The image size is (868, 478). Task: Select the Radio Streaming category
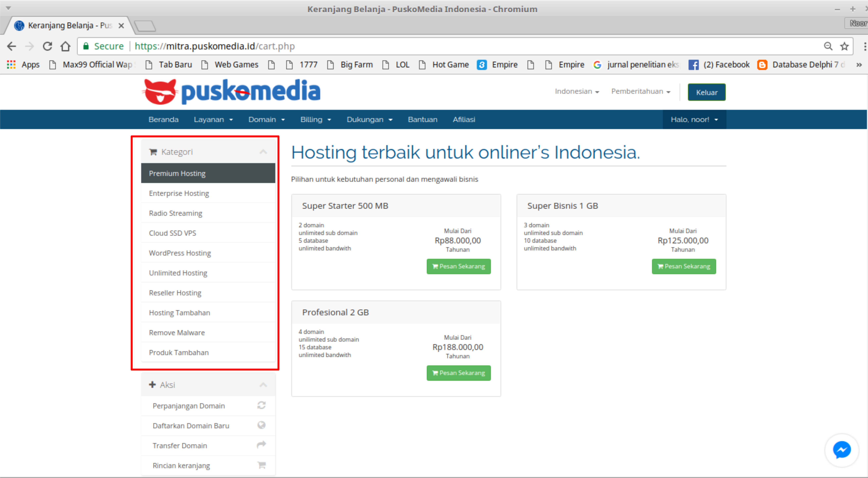click(208, 213)
